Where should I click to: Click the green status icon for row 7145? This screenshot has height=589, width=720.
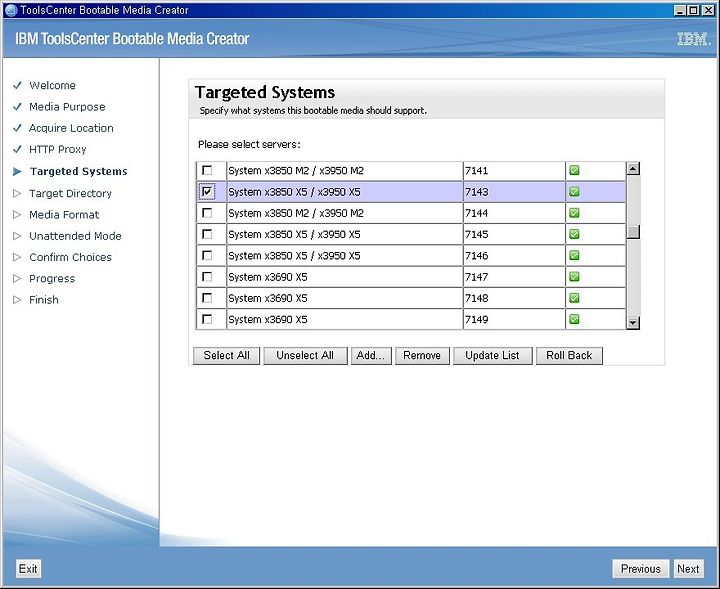click(574, 234)
